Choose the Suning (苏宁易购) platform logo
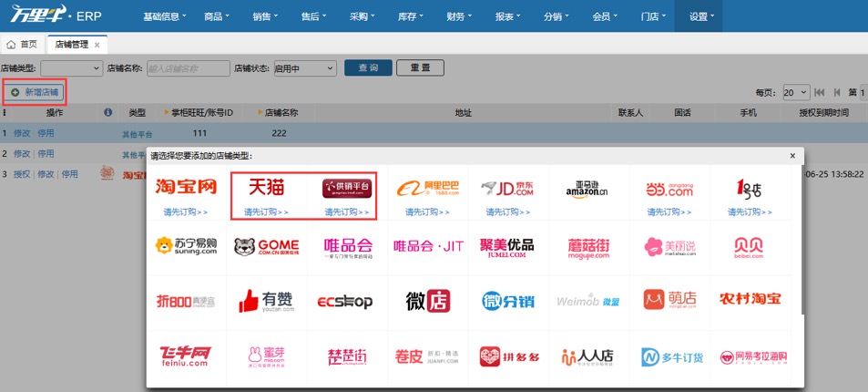Screen dimensions: 868x392 point(186,245)
